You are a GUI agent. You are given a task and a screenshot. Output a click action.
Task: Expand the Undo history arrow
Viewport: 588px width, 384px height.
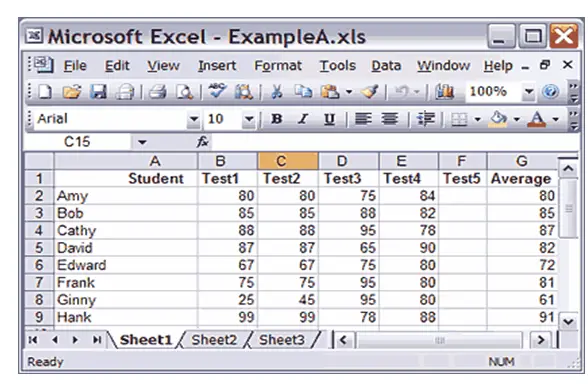[x=417, y=92]
